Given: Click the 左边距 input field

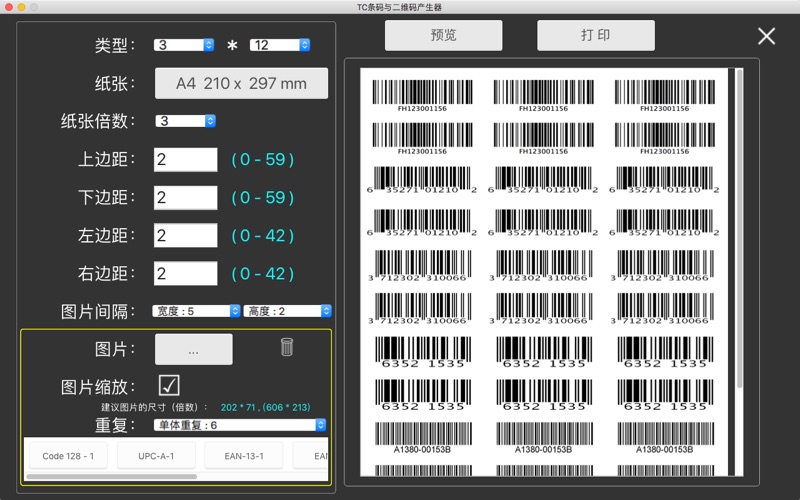Looking at the screenshot, I should [x=186, y=236].
